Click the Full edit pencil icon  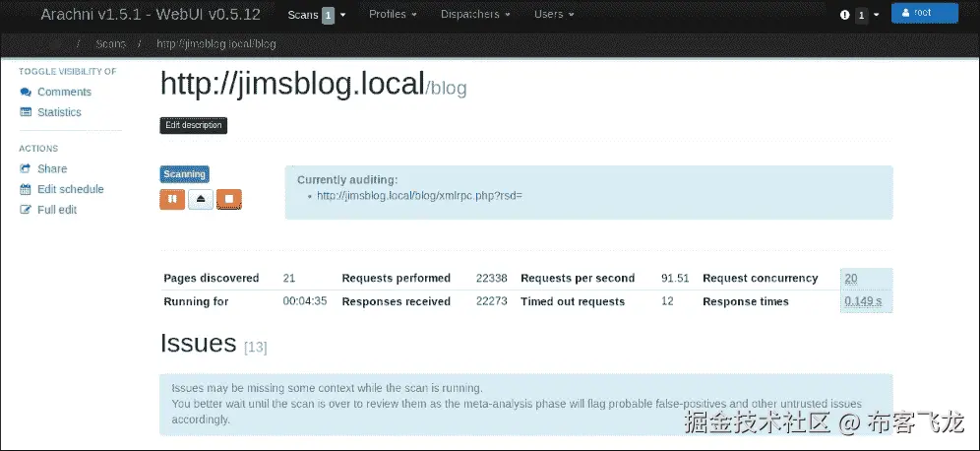click(26, 210)
